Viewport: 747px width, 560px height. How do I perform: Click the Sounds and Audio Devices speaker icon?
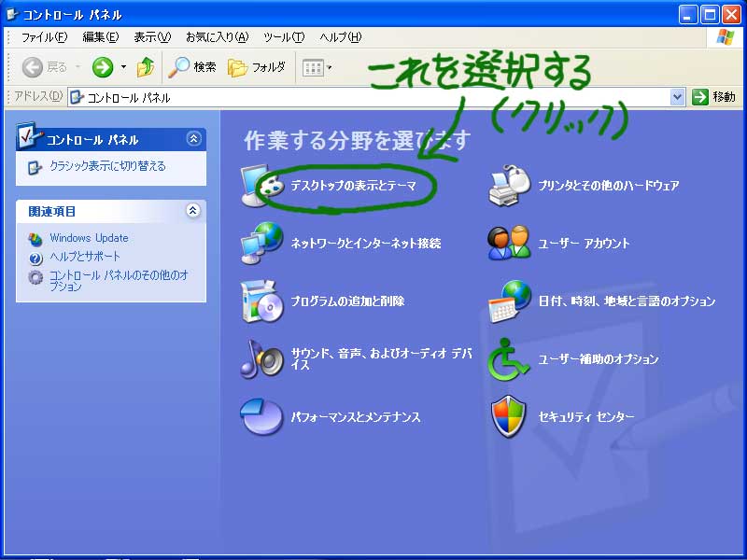point(262,359)
